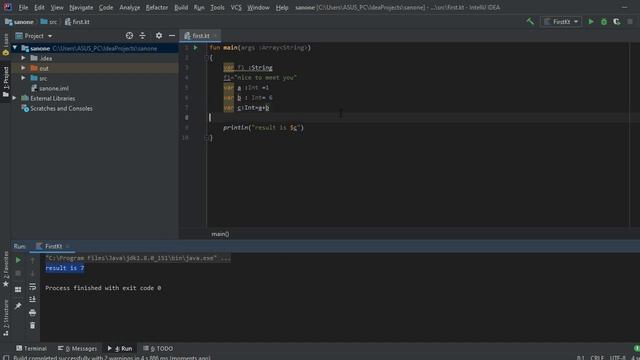640x360 pixels.
Task: Open the Terminal tool window
Action: (x=31, y=349)
